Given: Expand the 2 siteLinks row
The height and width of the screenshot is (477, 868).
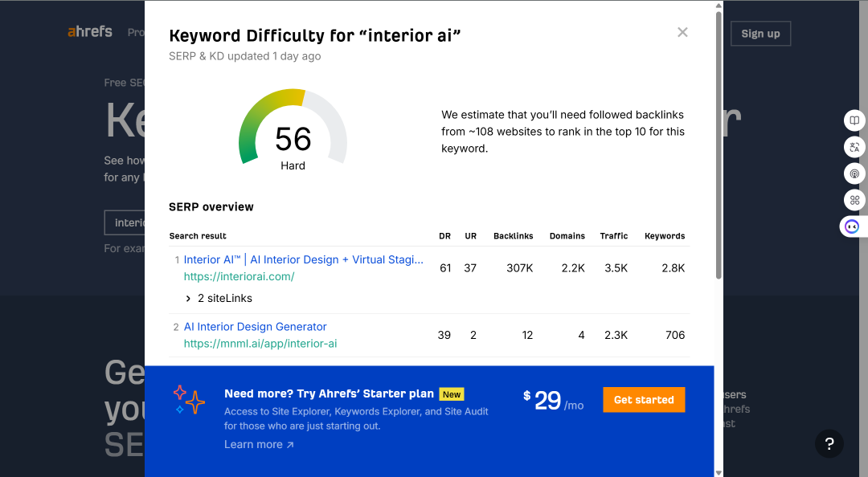Looking at the screenshot, I should pos(219,298).
